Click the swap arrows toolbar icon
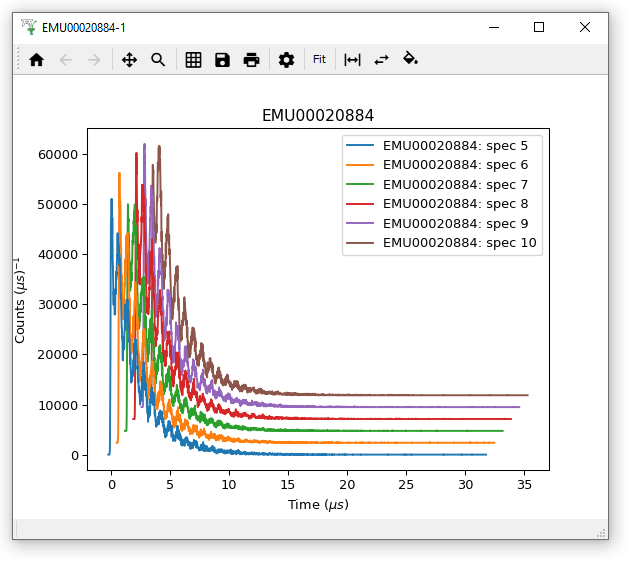 381,60
